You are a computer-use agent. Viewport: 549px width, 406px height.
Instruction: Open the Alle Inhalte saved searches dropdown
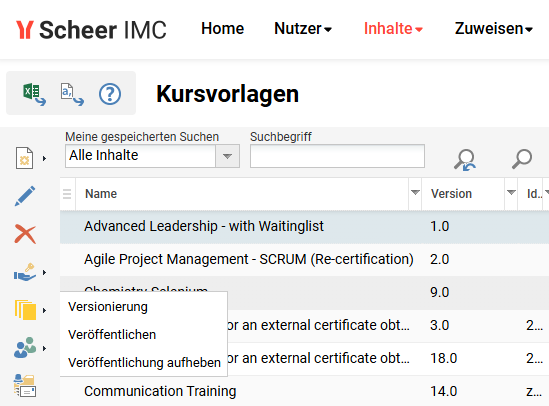[152, 156]
